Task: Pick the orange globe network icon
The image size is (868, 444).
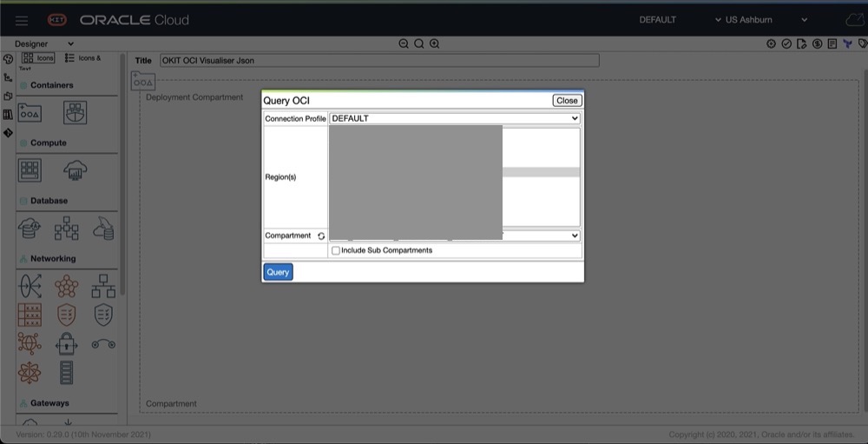Action: click(x=30, y=344)
